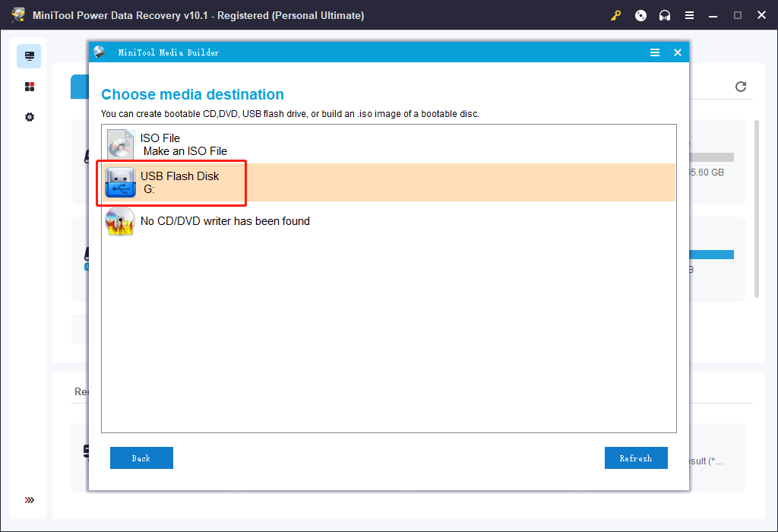This screenshot has width=778, height=532.
Task: Open the Media Builder hamburger menu
Action: tap(655, 52)
